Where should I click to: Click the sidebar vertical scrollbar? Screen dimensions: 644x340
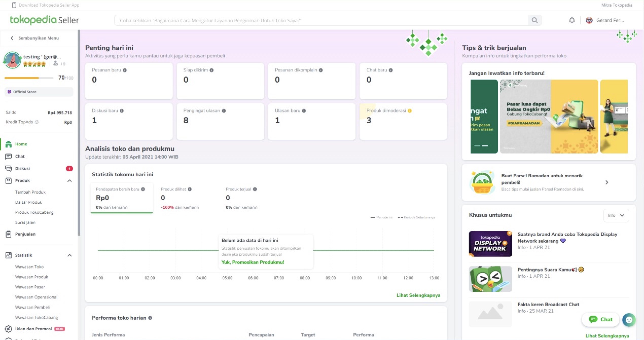click(79, 132)
